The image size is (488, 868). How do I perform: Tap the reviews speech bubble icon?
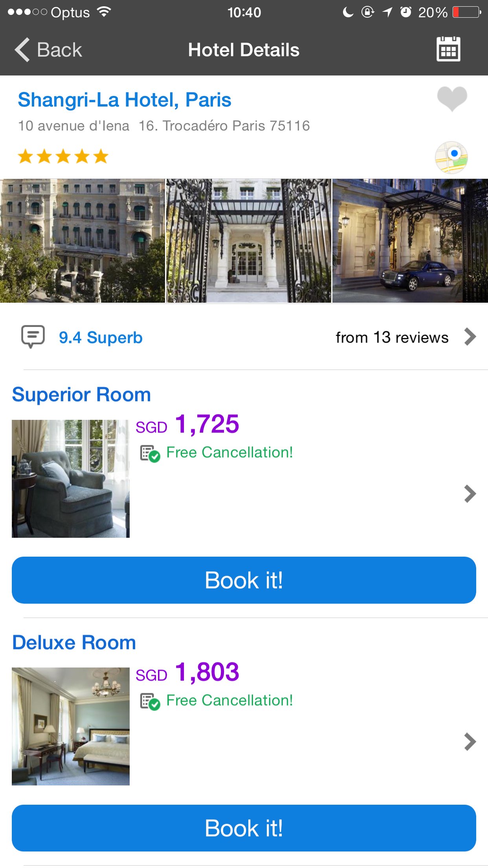point(33,337)
